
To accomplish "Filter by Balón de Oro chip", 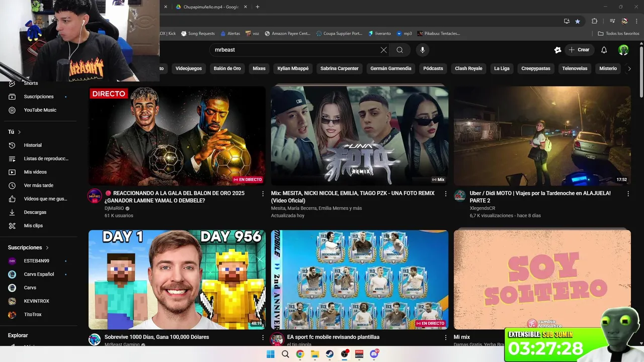I will click(x=227, y=68).
